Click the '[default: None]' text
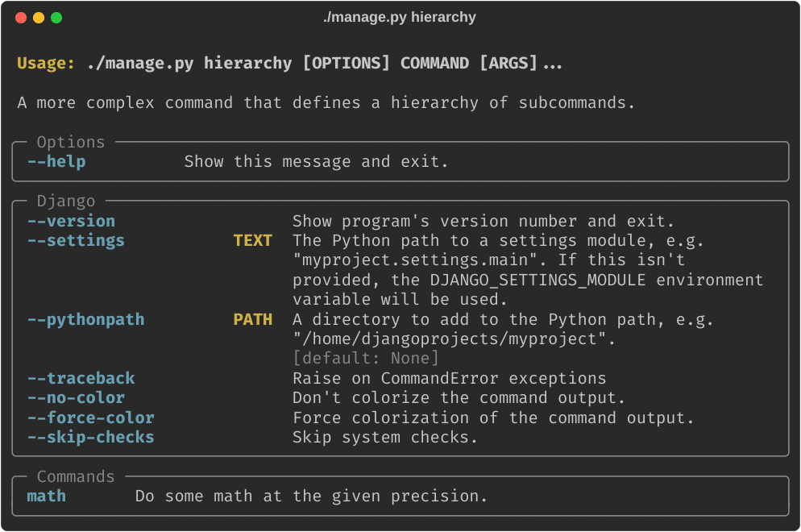The height and width of the screenshot is (532, 801). click(x=366, y=358)
